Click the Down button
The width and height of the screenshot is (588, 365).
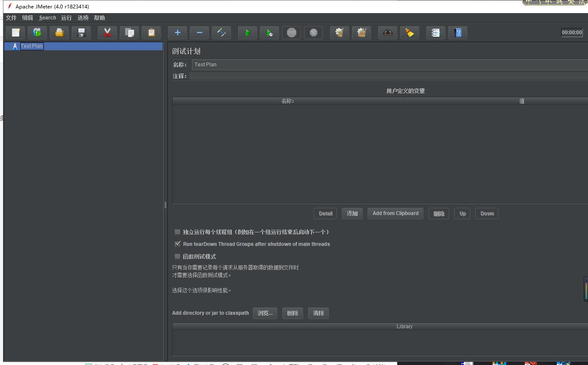[487, 213]
